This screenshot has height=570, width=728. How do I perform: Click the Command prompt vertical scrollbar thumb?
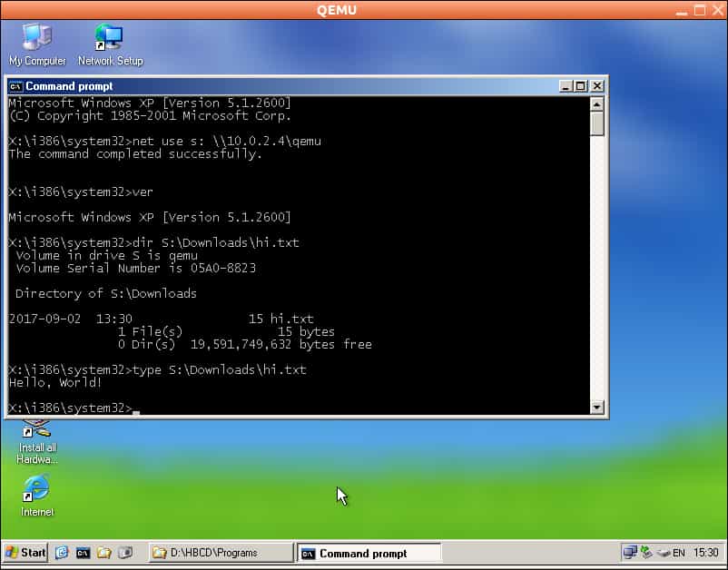(597, 123)
